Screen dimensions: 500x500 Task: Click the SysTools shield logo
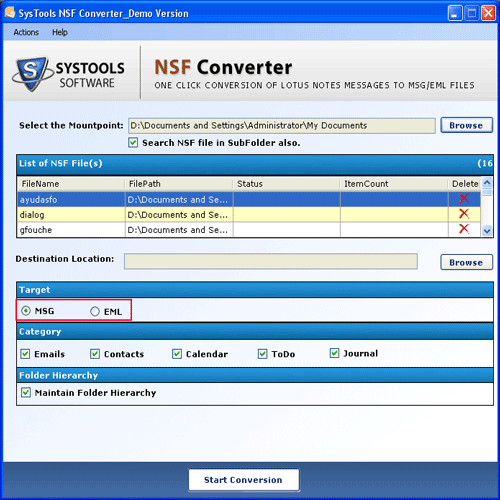32,73
